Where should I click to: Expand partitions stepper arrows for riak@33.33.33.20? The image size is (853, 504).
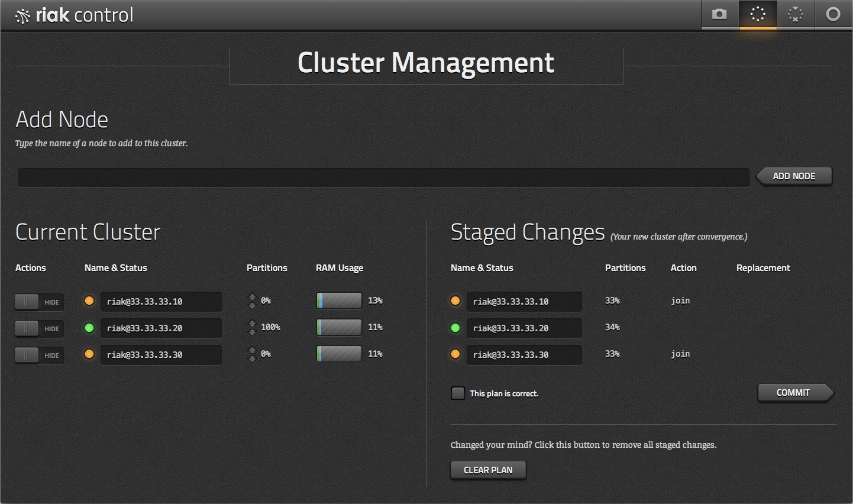pyautogui.click(x=252, y=327)
